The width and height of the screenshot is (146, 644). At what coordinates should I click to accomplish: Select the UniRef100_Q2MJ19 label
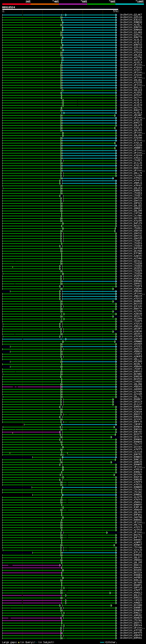coord(131,48)
